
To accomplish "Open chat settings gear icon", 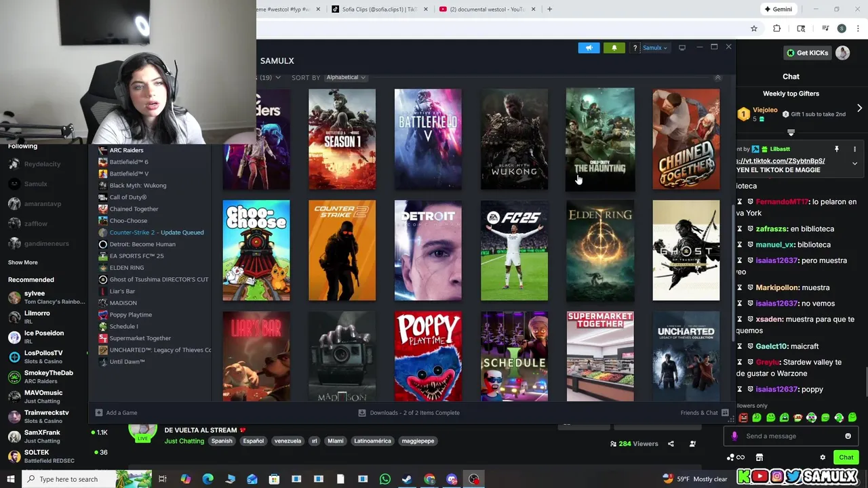I will point(823,457).
